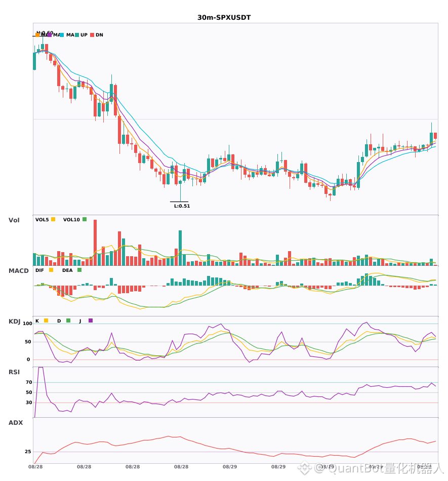Click the yellow VOL5 swatch

tap(53, 219)
